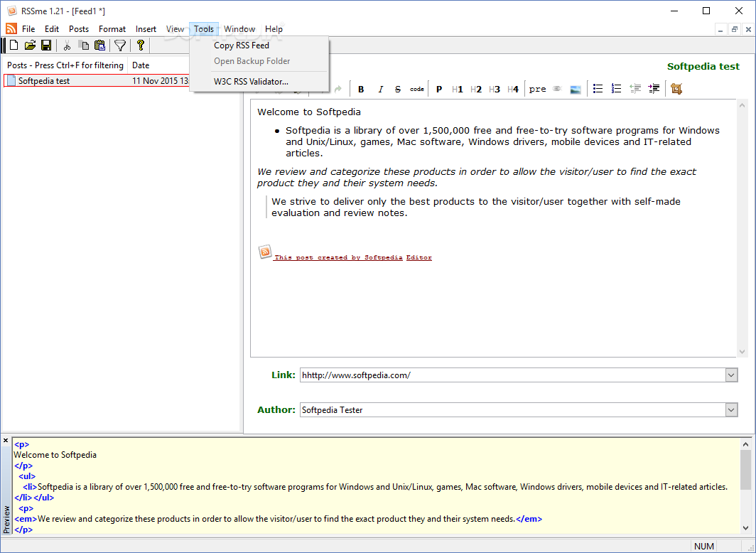Screen dimensions: 756x553
Task: Choose W3C RSS Validator from Tools menu
Action: pyautogui.click(x=259, y=82)
